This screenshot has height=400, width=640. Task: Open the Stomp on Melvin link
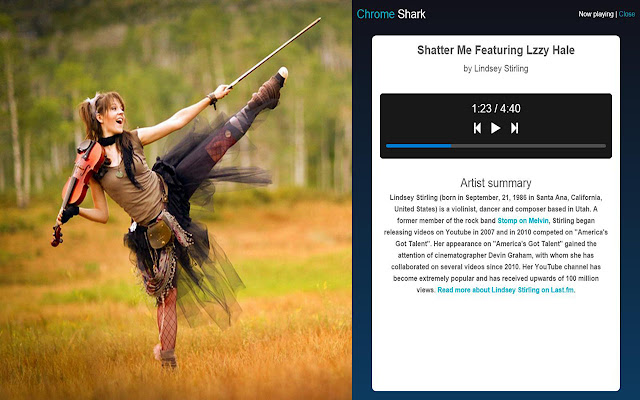coord(523,221)
